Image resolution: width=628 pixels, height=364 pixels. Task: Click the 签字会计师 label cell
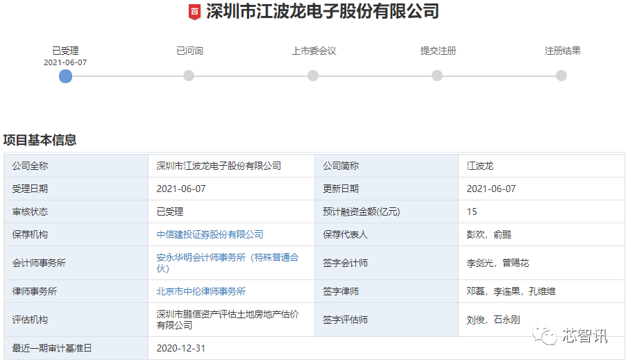pyautogui.click(x=387, y=263)
